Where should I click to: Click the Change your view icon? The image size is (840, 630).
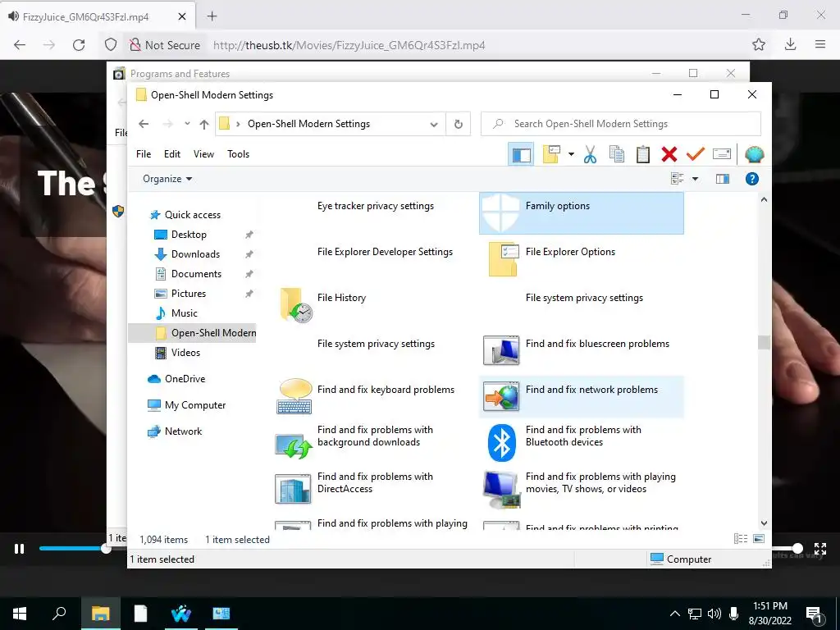[x=678, y=179]
